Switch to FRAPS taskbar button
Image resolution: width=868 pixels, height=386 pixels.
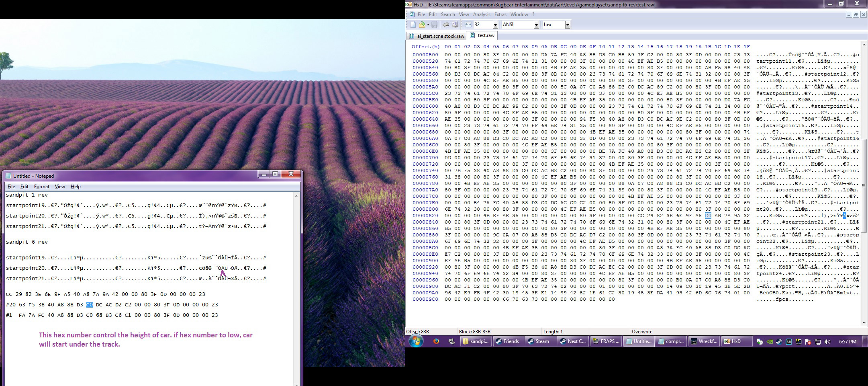[606, 341]
